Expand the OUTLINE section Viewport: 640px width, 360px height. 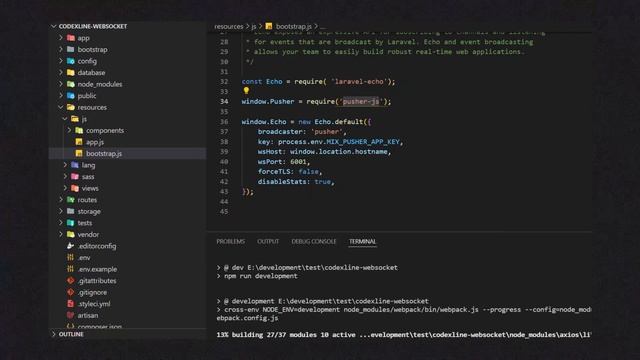tap(53, 334)
